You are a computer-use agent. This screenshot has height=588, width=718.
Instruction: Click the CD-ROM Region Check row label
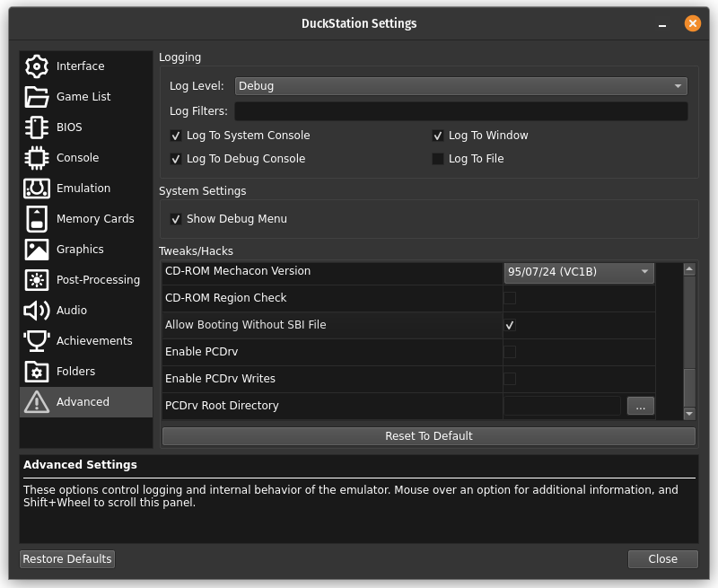click(x=226, y=298)
